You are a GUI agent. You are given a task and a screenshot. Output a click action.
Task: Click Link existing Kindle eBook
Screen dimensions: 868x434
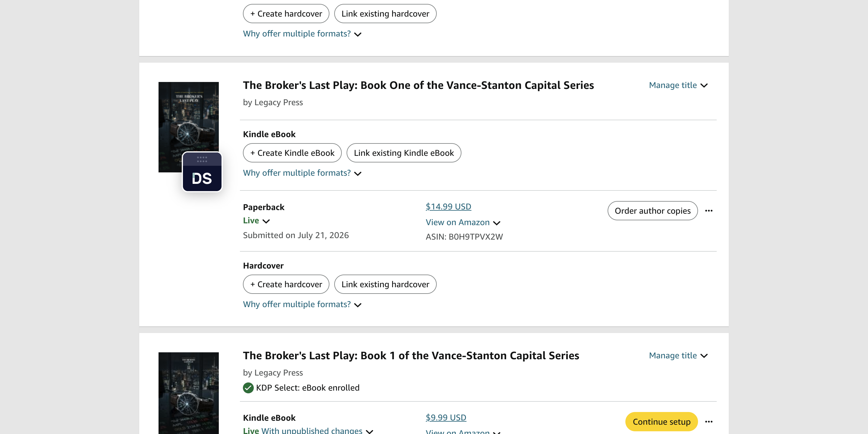click(404, 153)
